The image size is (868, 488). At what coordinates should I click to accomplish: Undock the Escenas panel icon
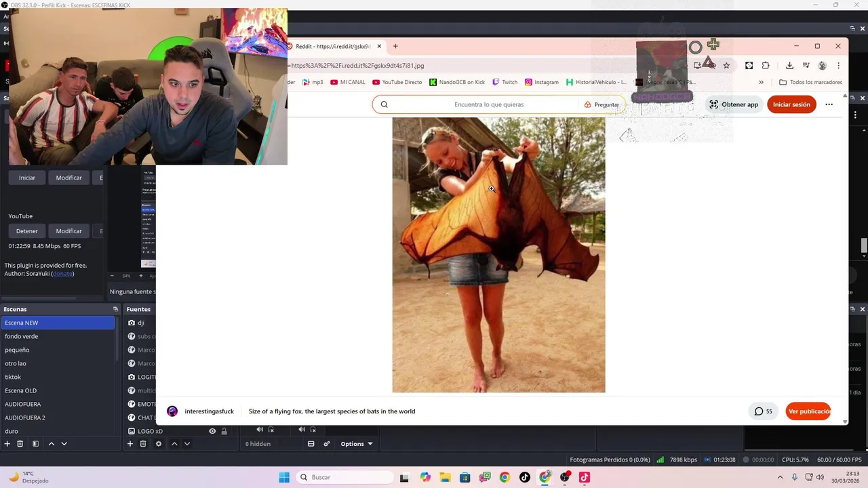(x=115, y=309)
